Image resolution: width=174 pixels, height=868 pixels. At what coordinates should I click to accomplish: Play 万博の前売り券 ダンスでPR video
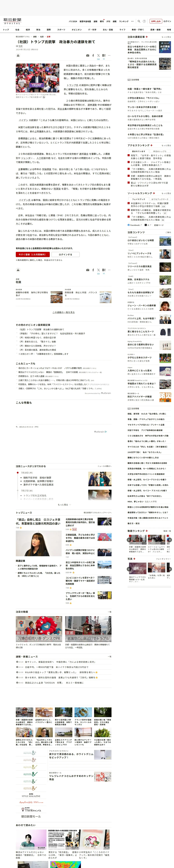click(39, 629)
